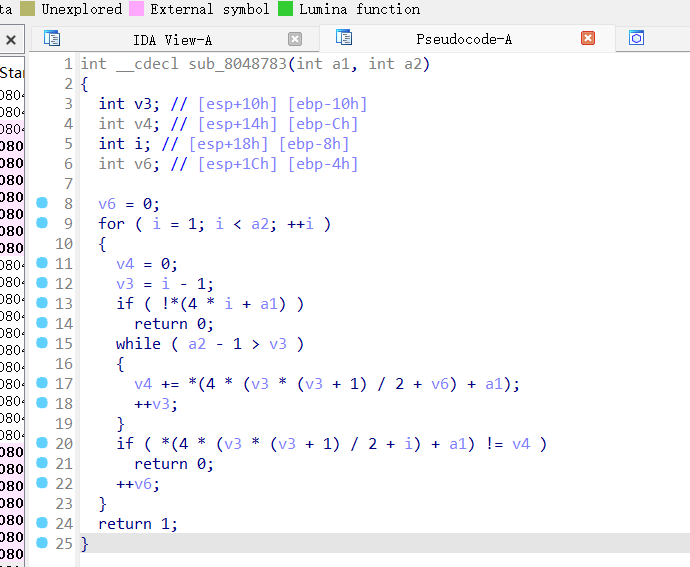Select function name sub_8048783

pos(238,64)
